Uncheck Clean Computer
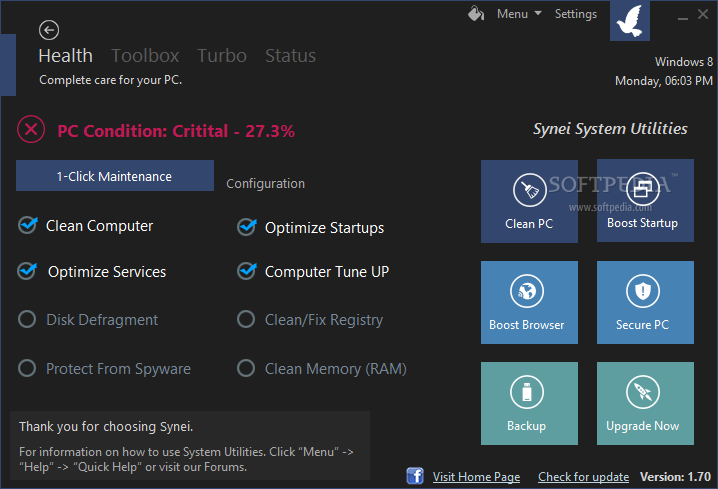This screenshot has width=718, height=489. click(x=28, y=225)
